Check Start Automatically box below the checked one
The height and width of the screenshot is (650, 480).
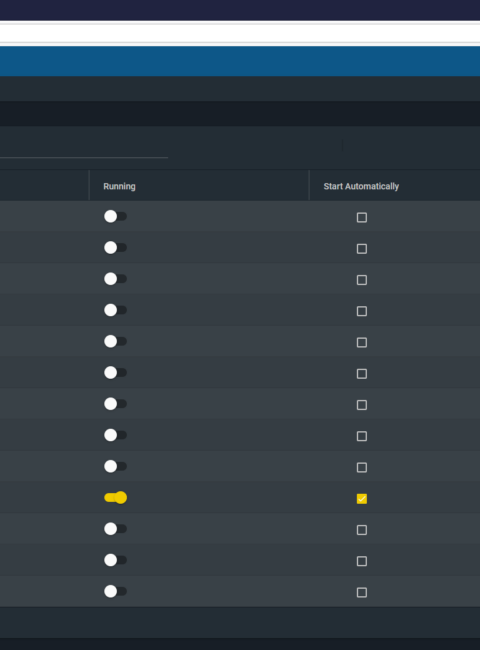[x=362, y=530]
